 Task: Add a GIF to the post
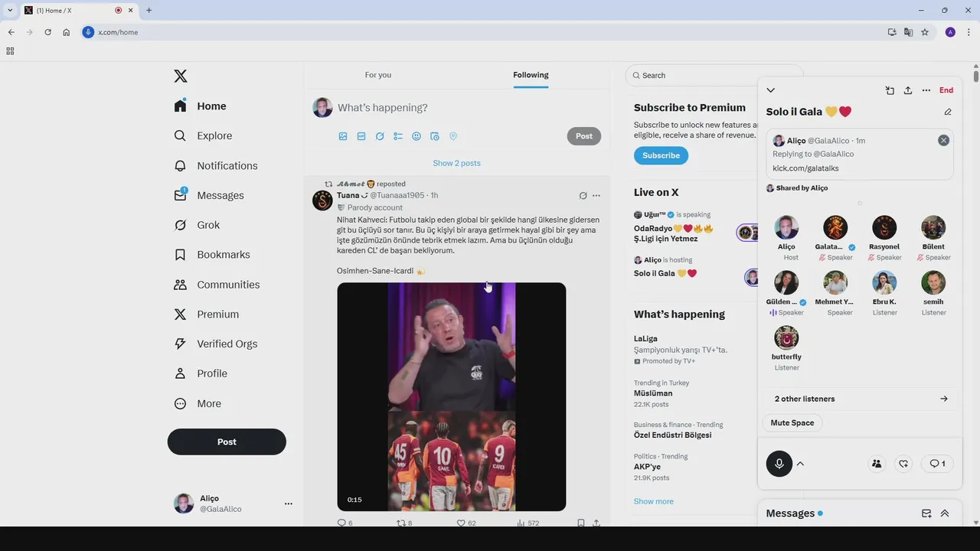click(361, 136)
